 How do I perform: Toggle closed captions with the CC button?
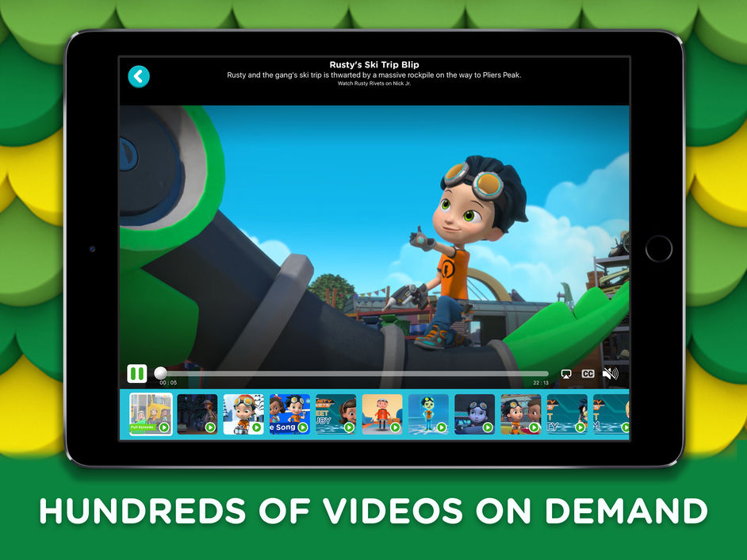588,373
